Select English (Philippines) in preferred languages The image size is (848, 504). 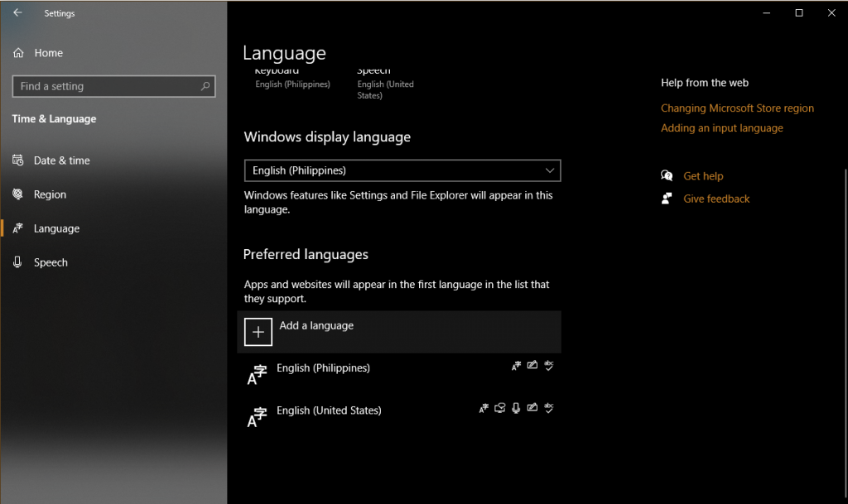(x=399, y=374)
